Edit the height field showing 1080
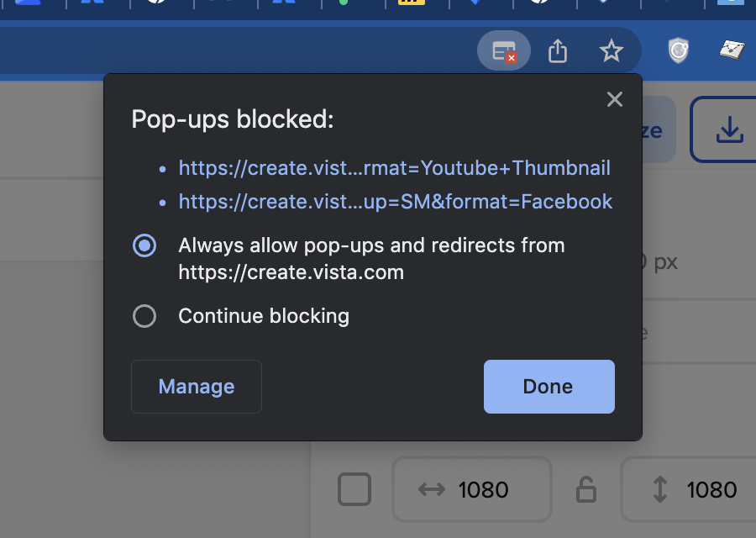The width and height of the screenshot is (756, 538). [689, 489]
